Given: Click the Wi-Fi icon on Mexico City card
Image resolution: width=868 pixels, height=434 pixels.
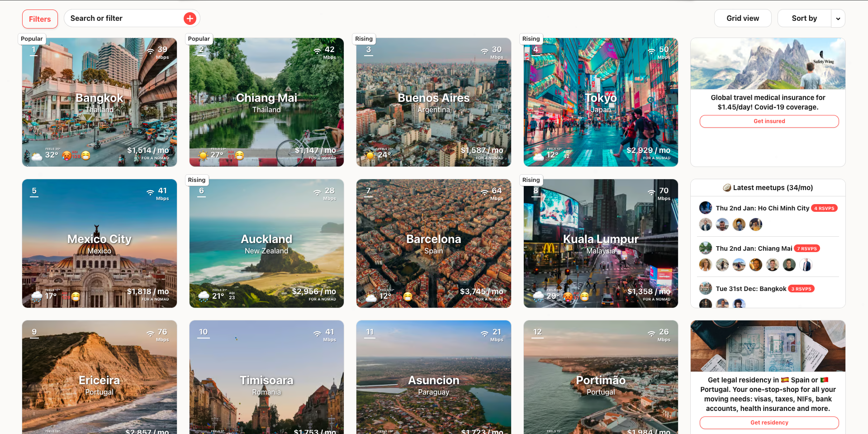Looking at the screenshot, I should pyautogui.click(x=150, y=193).
